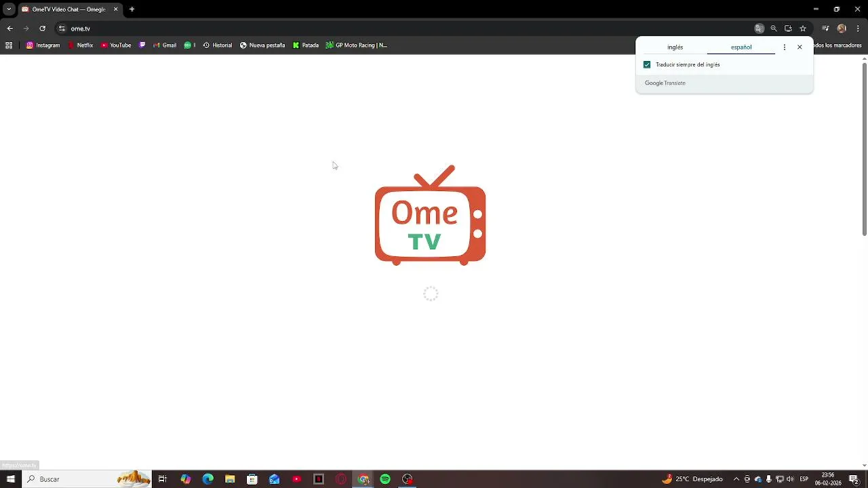Open site information icon beside ome.tv
The image size is (868, 488).
(62, 28)
